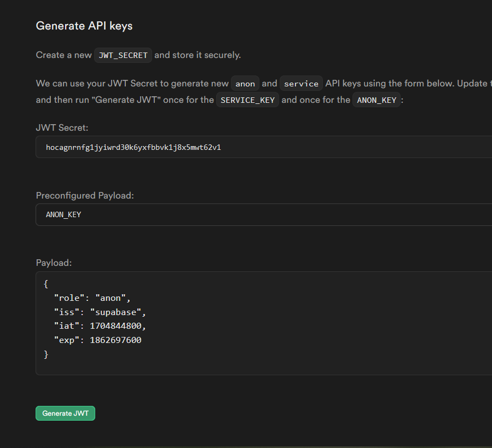Click the JWT_SECRET inline code tag
Screen dimensions: 492x448
tap(123, 56)
